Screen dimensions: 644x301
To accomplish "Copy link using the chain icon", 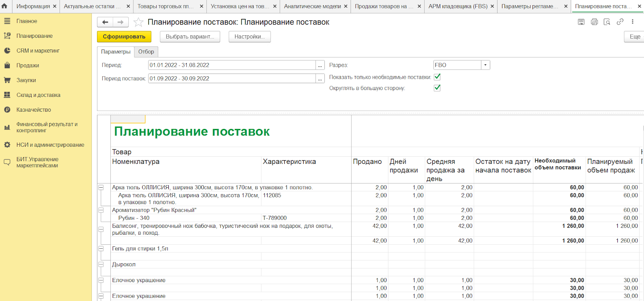I will coord(620,22).
